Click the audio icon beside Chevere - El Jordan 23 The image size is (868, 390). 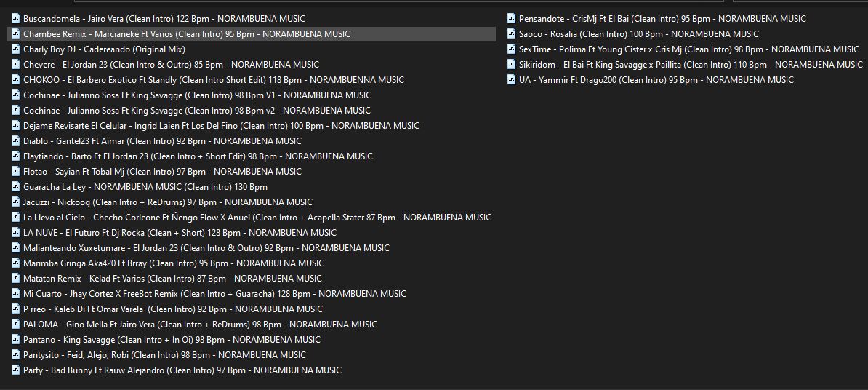point(15,65)
